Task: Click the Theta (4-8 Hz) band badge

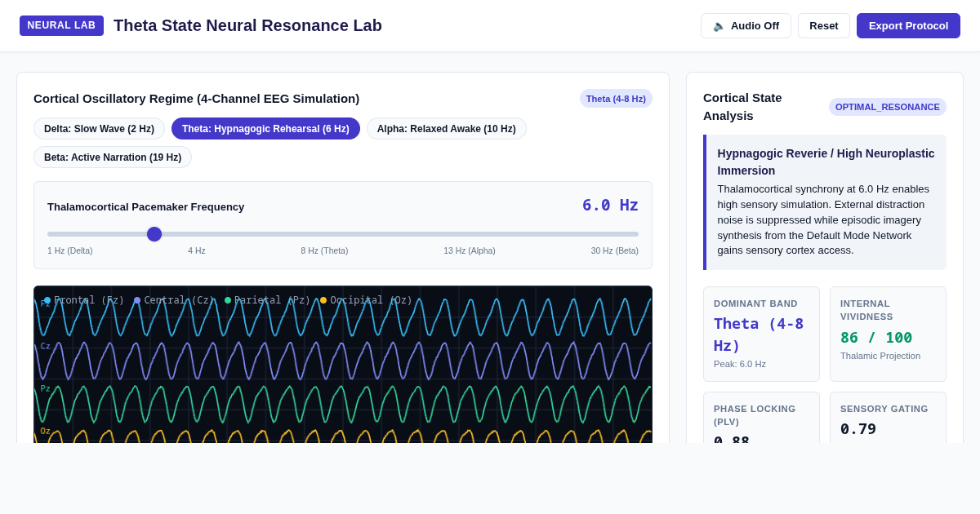Action: click(616, 99)
